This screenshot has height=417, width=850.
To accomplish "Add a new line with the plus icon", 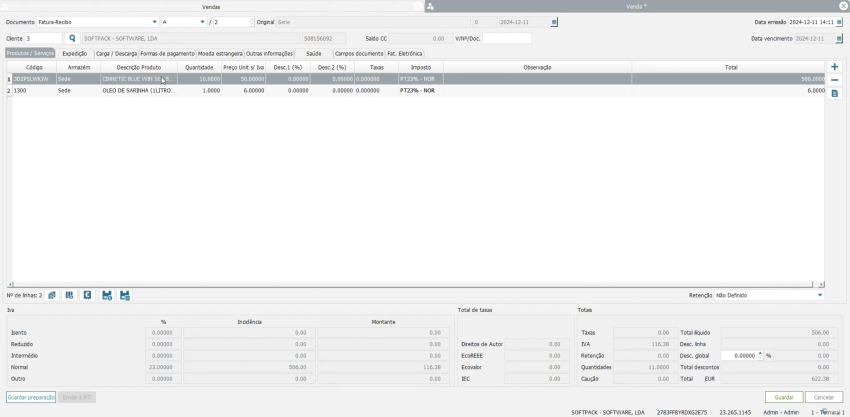I will click(x=835, y=66).
